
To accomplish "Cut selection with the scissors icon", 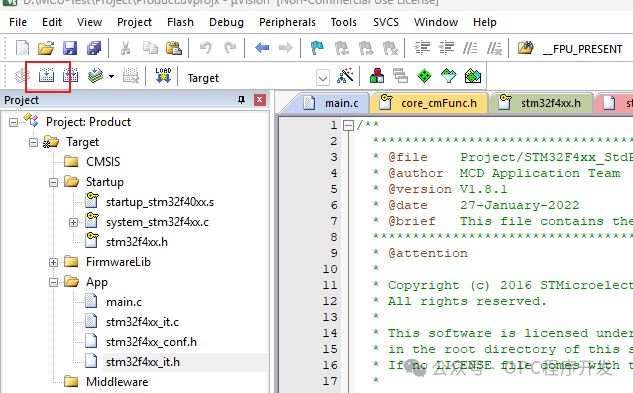I will 126,48.
